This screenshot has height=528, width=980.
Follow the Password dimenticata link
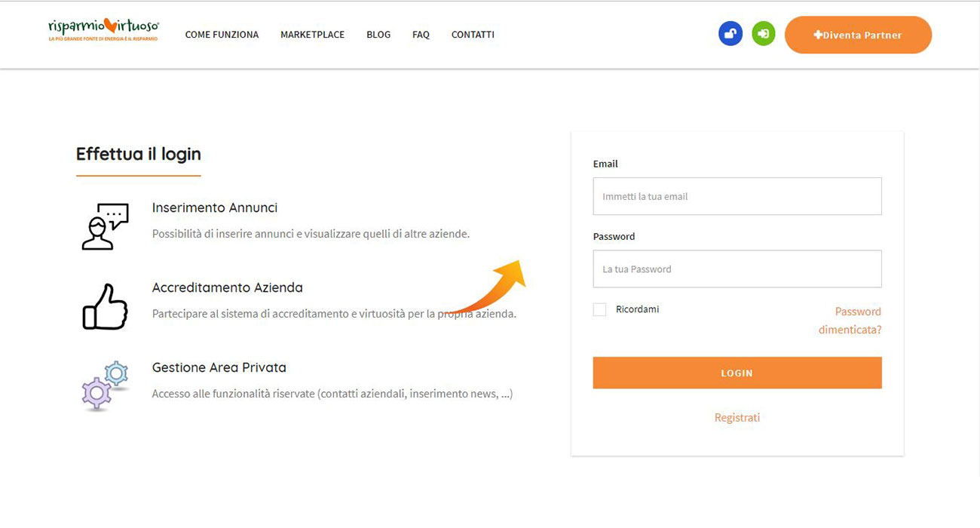click(x=850, y=321)
